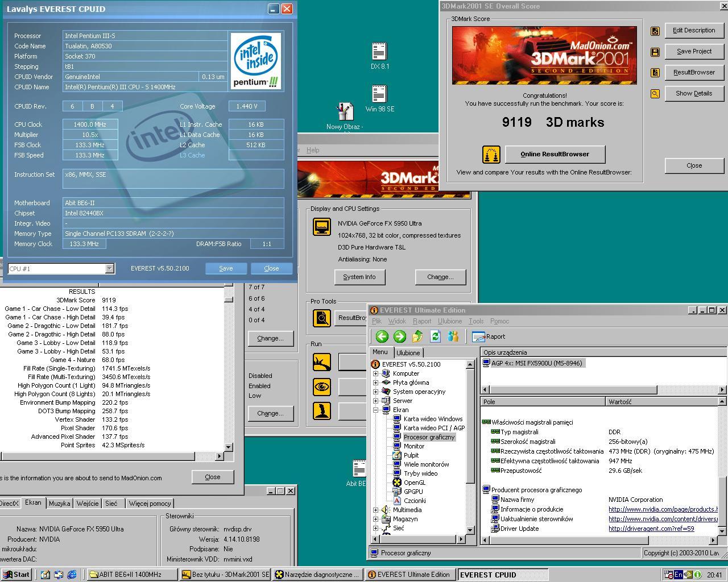The image size is (728, 582).
Task: Click the ResultBrowser icon in score window
Action: pyautogui.click(x=655, y=73)
